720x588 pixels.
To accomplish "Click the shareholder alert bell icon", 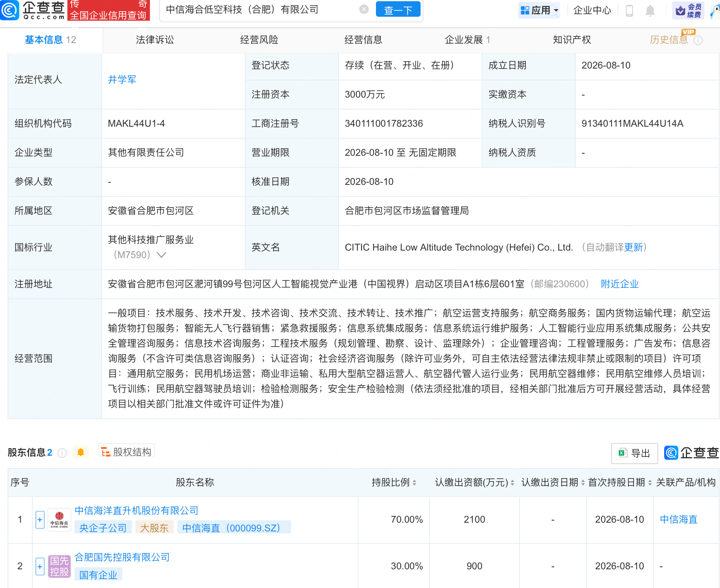I will click(x=81, y=452).
